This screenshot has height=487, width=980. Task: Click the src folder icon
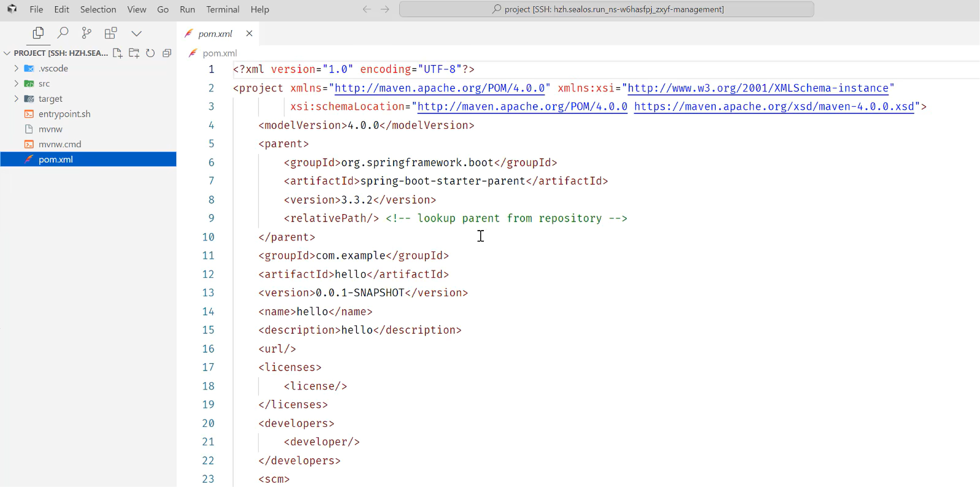[29, 83]
